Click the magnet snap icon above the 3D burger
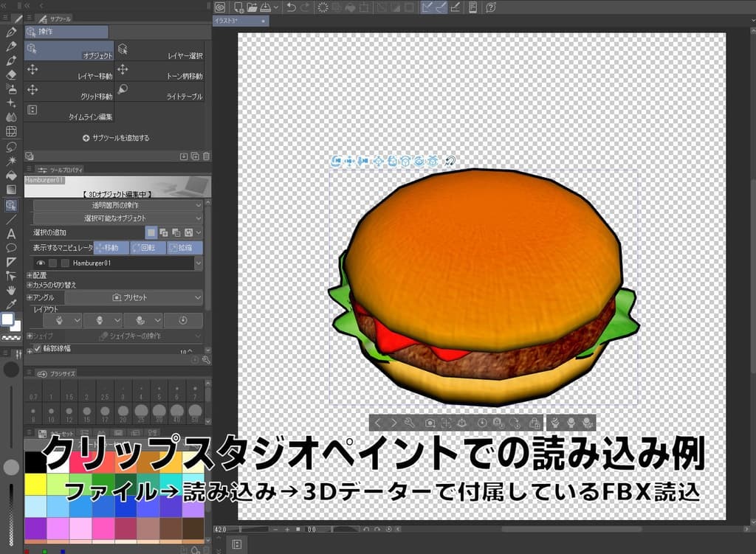Image resolution: width=756 pixels, height=554 pixels. [450, 160]
